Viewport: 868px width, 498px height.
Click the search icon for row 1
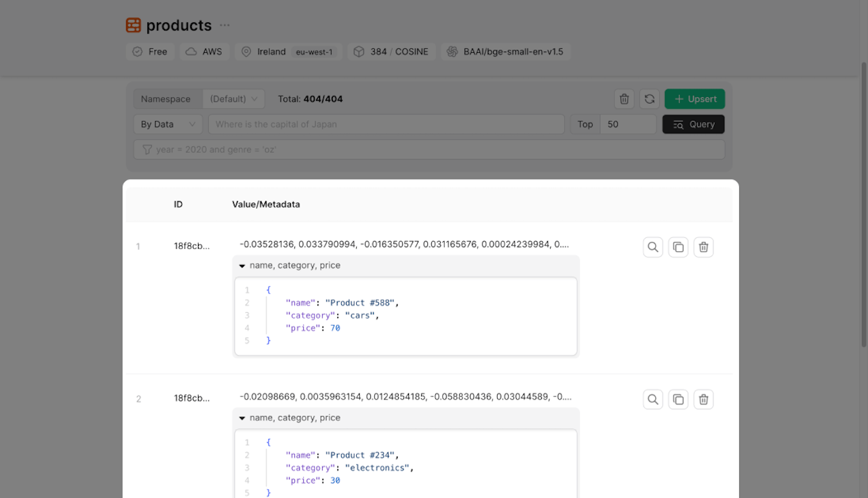point(652,247)
